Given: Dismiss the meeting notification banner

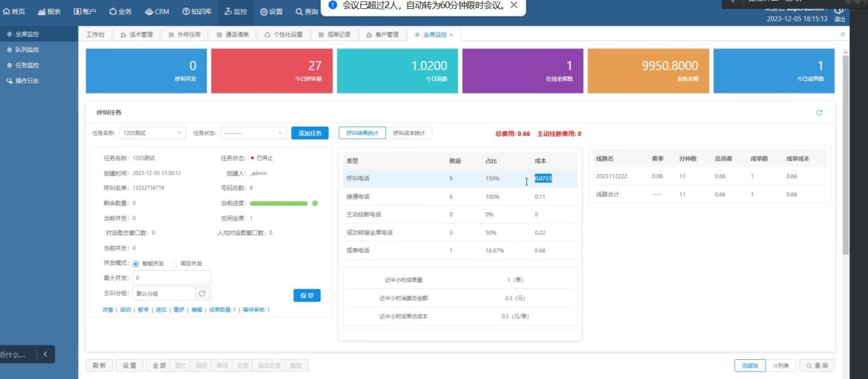Looking at the screenshot, I should click(514, 5).
